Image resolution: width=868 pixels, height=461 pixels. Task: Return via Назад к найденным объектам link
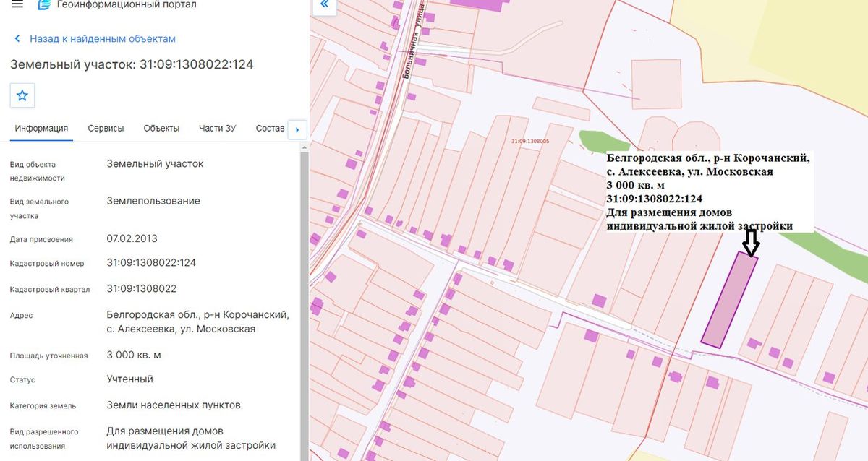103,38
